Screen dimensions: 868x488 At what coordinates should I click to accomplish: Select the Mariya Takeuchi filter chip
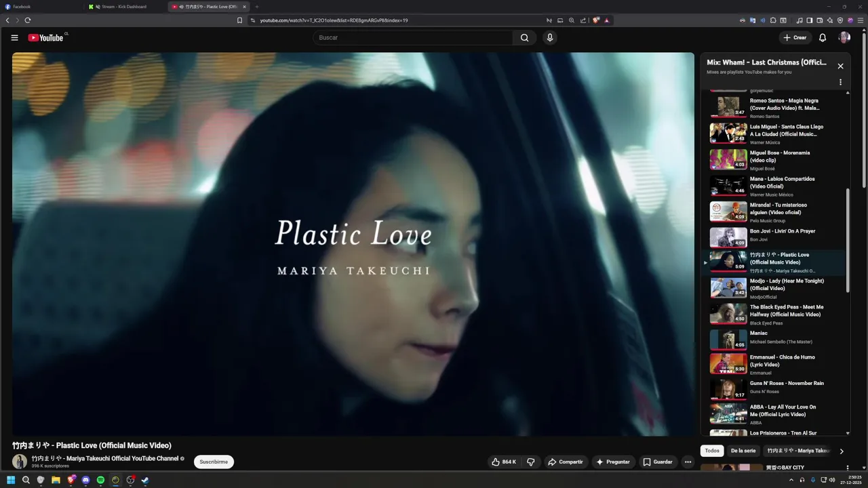(x=798, y=451)
